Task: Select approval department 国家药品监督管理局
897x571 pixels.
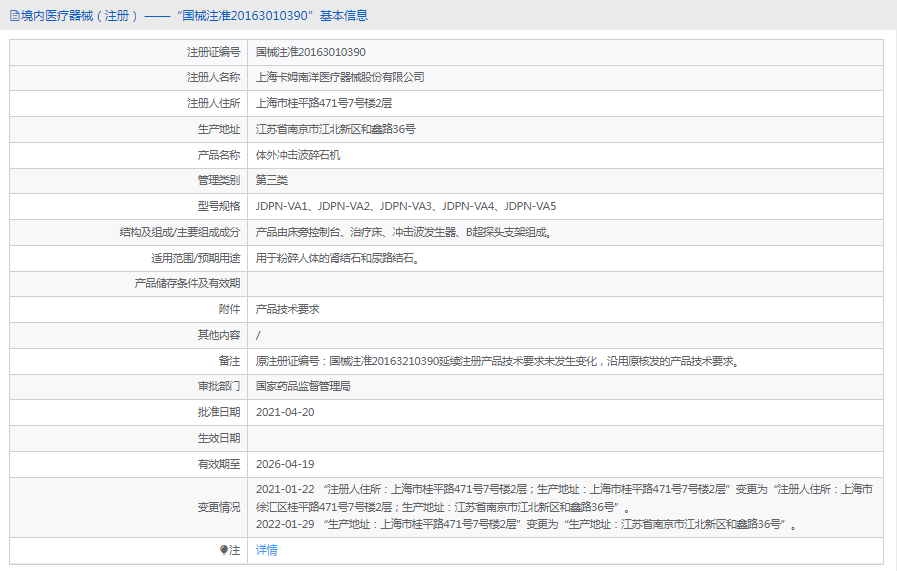Action: pyautogui.click(x=303, y=386)
